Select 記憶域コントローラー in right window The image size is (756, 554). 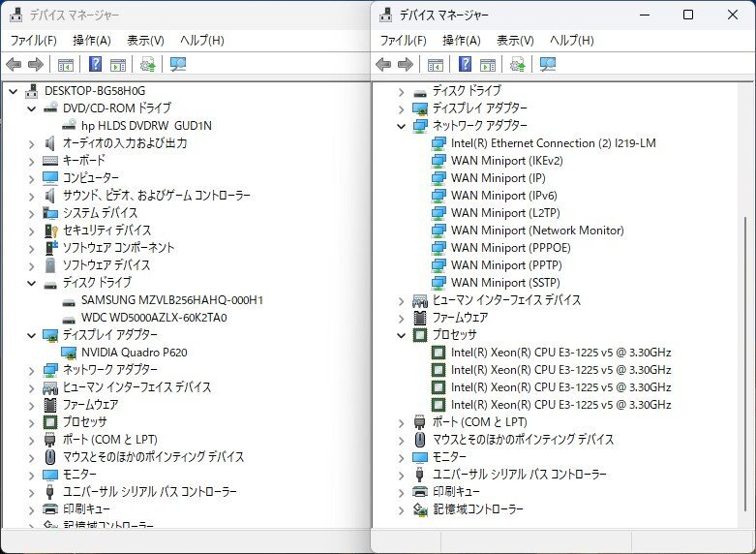(478, 509)
